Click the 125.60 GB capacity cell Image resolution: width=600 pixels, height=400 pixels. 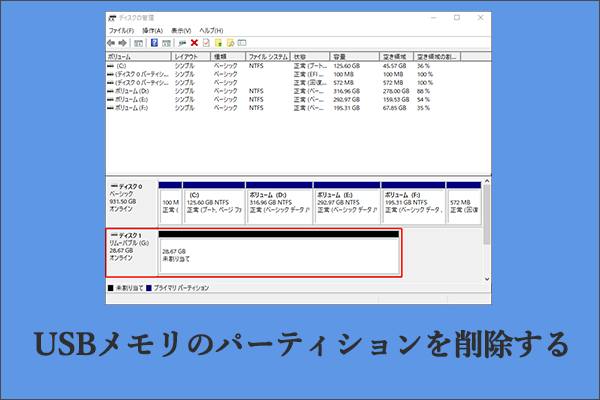[x=346, y=66]
